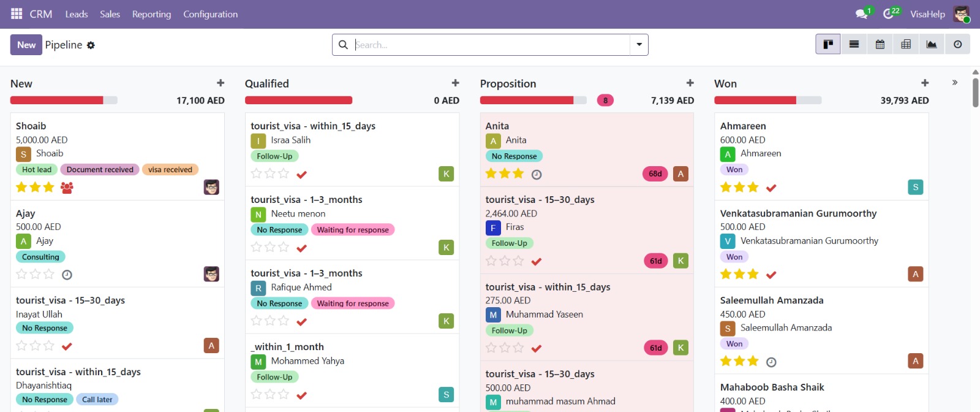Open activity clock on Saleemullah Amanzada card
Screen dimensions: 980x412
(771, 362)
